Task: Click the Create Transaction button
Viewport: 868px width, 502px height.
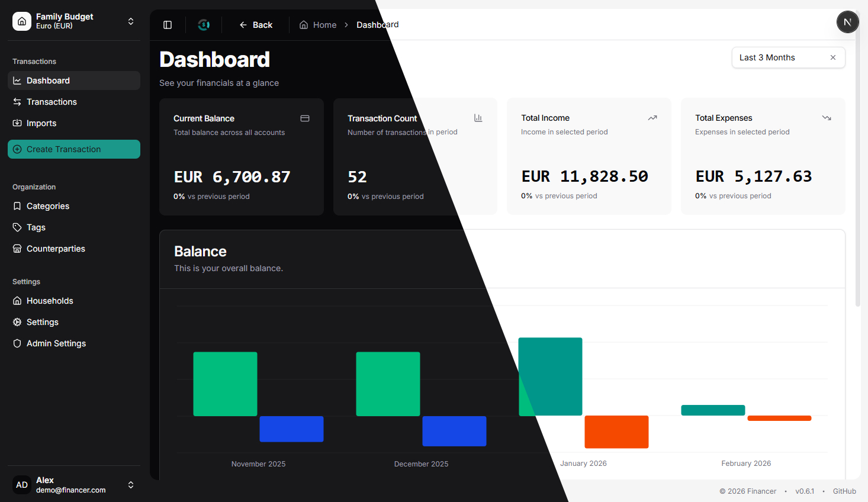Action: click(73, 149)
